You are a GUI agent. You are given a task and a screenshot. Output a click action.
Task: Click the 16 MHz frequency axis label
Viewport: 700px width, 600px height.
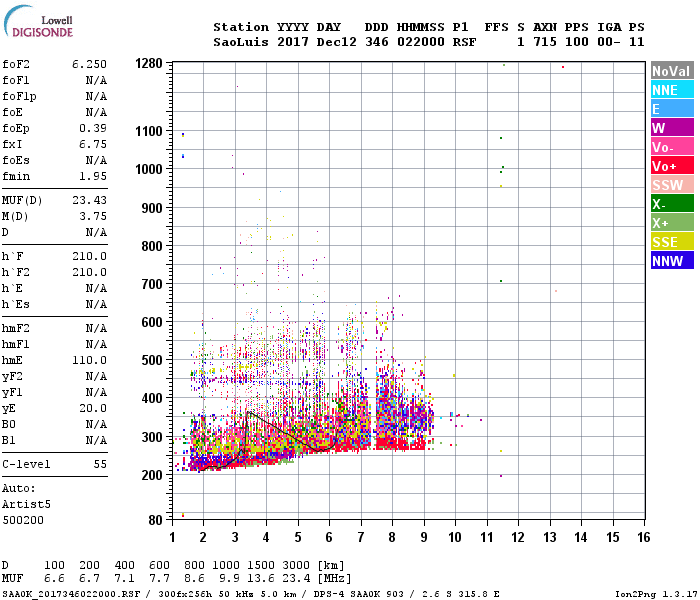click(x=644, y=537)
